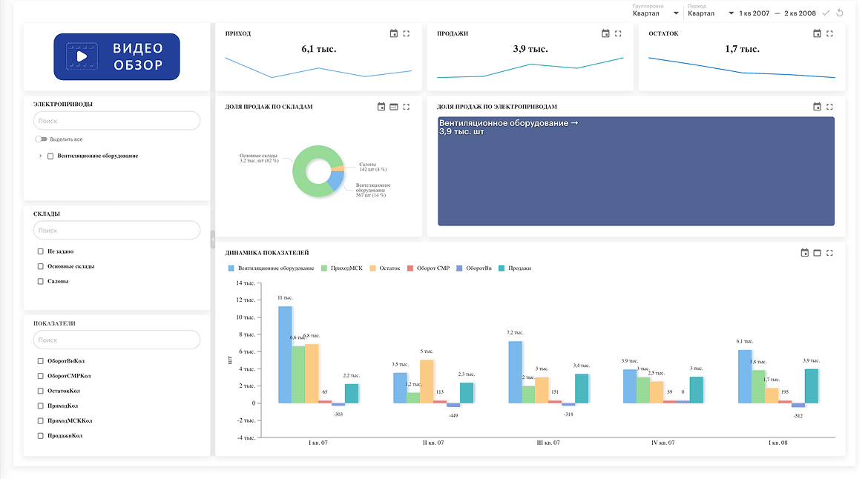Select the ОборотВнКол indicator checkbox
The width and height of the screenshot is (868, 479).
(x=40, y=361)
